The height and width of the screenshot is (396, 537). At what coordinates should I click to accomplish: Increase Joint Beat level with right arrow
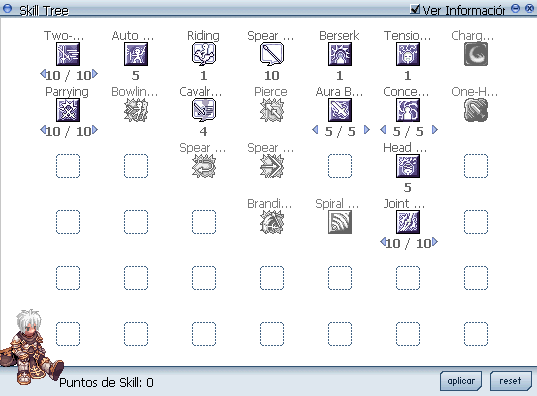point(435,242)
